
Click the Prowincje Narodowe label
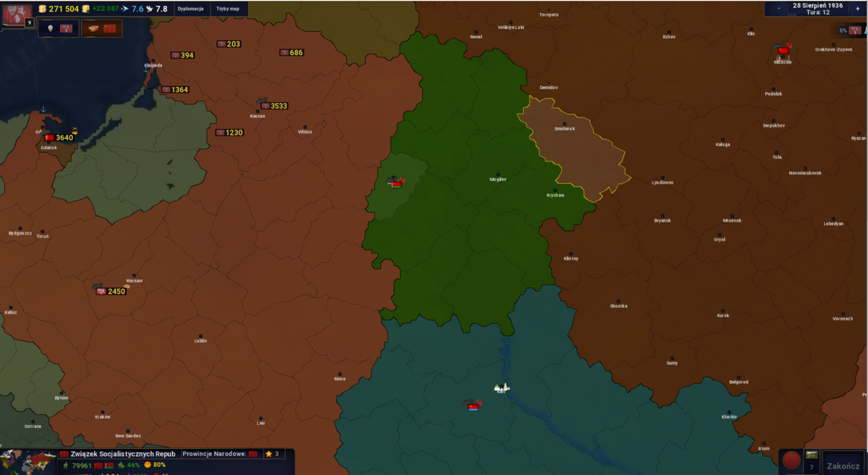215,454
